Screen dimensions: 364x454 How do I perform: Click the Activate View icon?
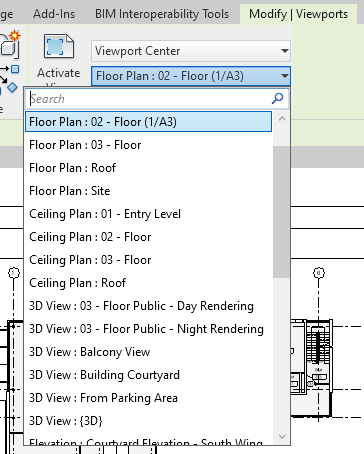tap(59, 47)
